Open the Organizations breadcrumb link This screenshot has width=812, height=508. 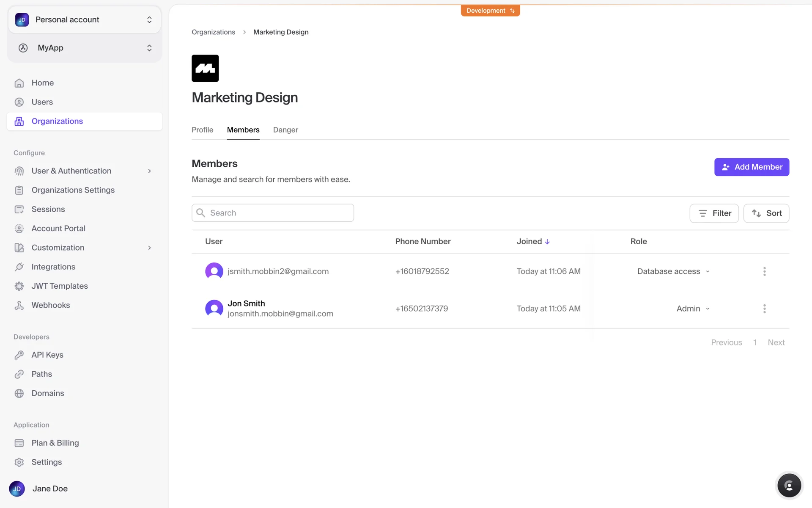coord(213,32)
